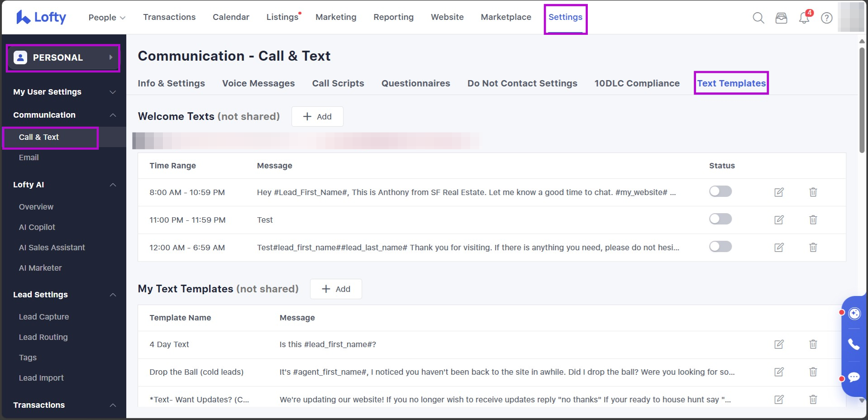Viewport: 868px width, 420px height.
Task: Open the search magnifier icon
Action: 758,18
